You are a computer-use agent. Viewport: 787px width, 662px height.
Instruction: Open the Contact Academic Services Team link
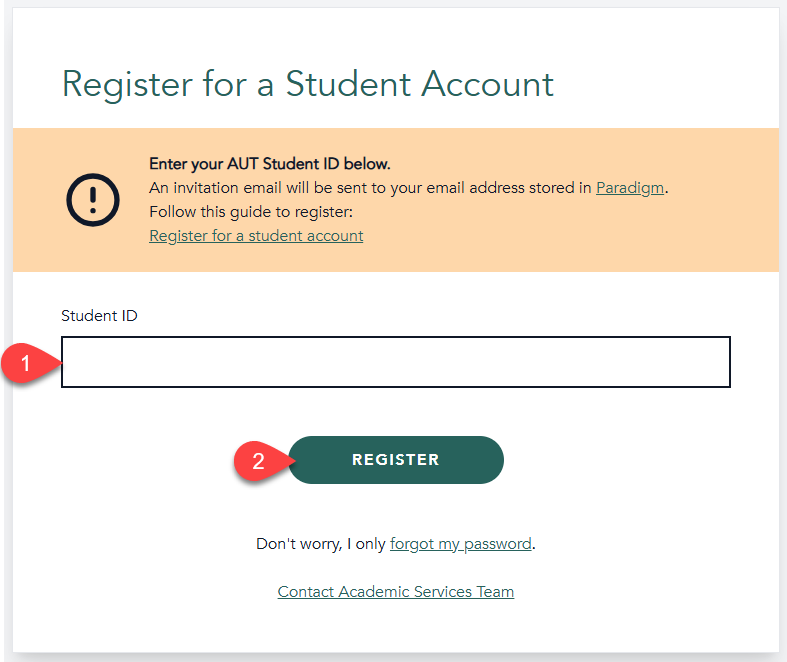(396, 592)
